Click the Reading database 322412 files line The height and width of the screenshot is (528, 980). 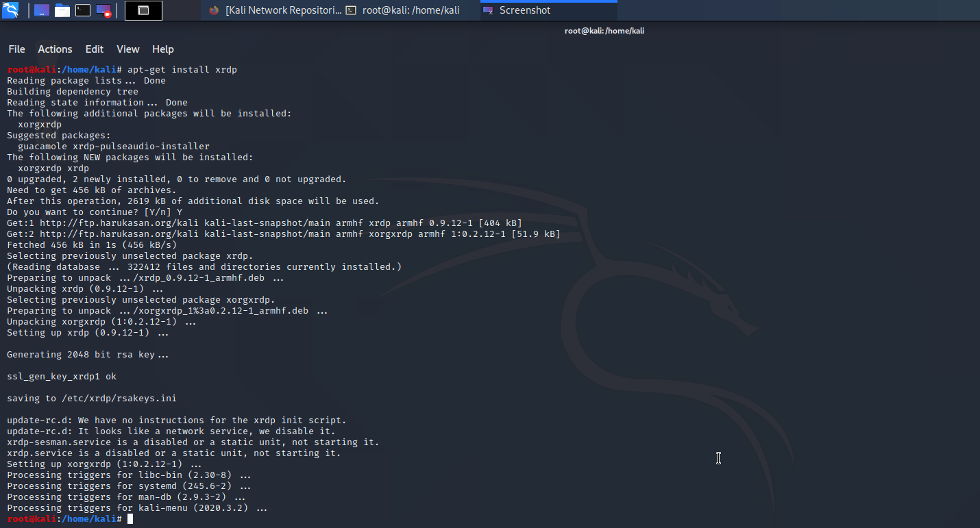pos(204,267)
